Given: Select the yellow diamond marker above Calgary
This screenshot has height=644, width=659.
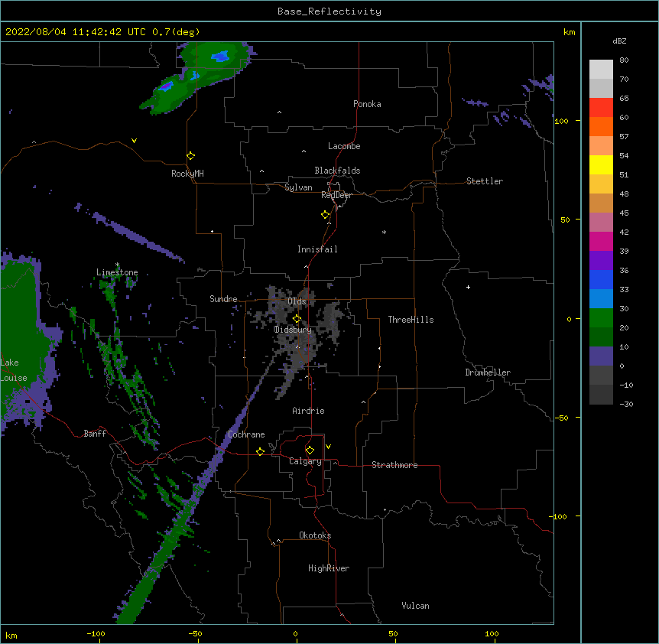Looking at the screenshot, I should coord(310,450).
